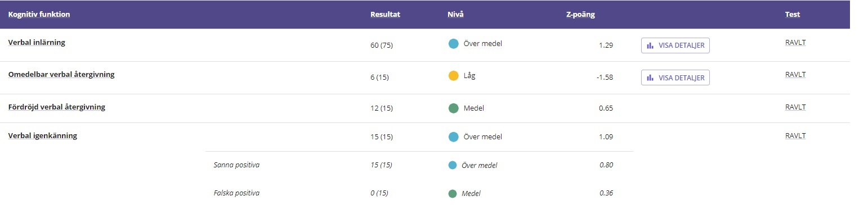Open RAVLT link in Verbal inlärning row
The width and height of the screenshot is (868, 205).
point(795,42)
